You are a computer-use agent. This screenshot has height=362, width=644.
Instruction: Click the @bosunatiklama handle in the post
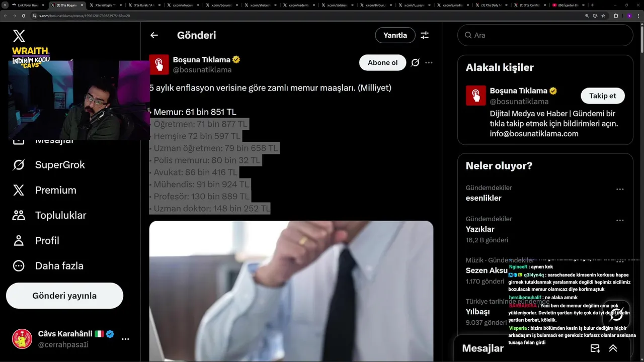pyautogui.click(x=202, y=70)
